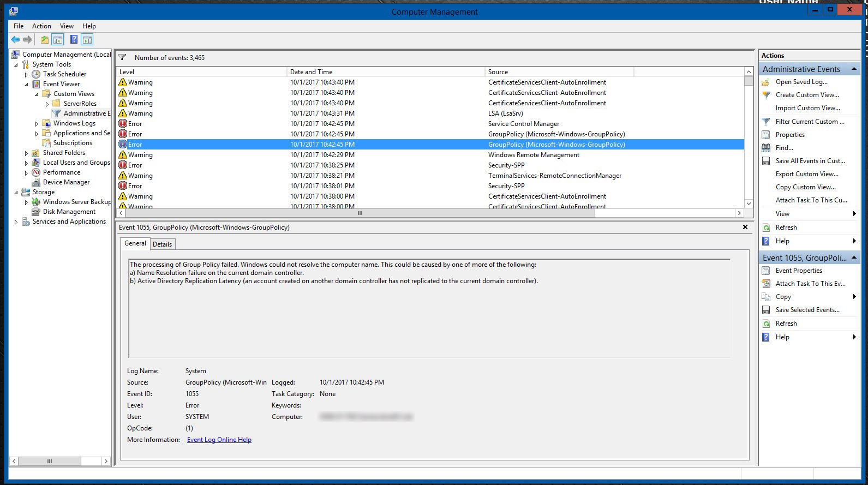
Task: Select Applications and Services Logs tree item
Action: point(81,133)
